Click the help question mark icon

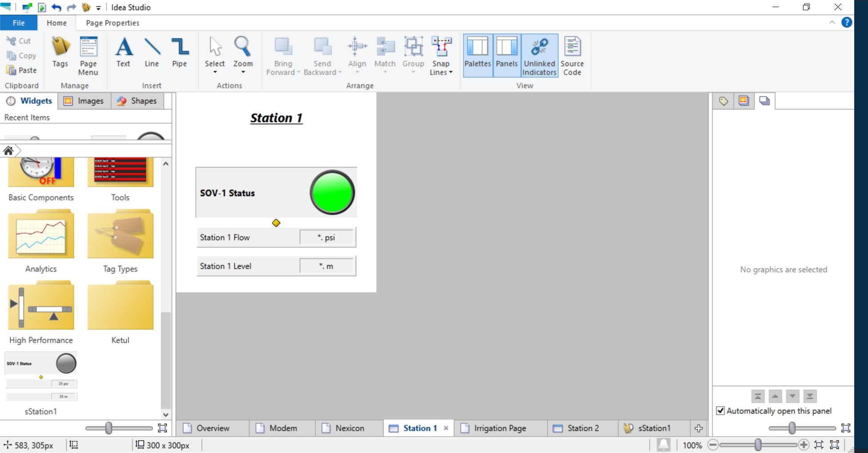tap(847, 23)
